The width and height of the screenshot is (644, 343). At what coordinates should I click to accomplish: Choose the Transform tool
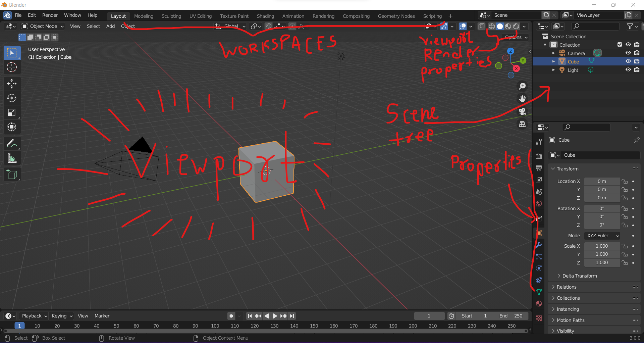12,127
